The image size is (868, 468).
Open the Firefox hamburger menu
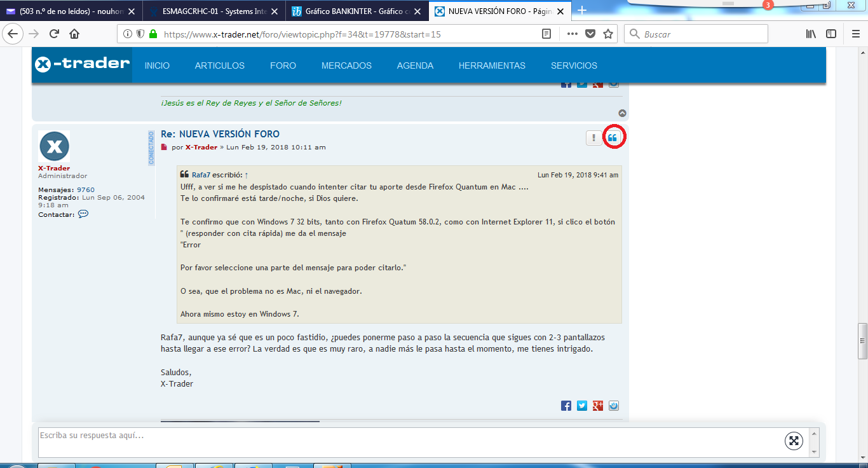click(x=855, y=34)
